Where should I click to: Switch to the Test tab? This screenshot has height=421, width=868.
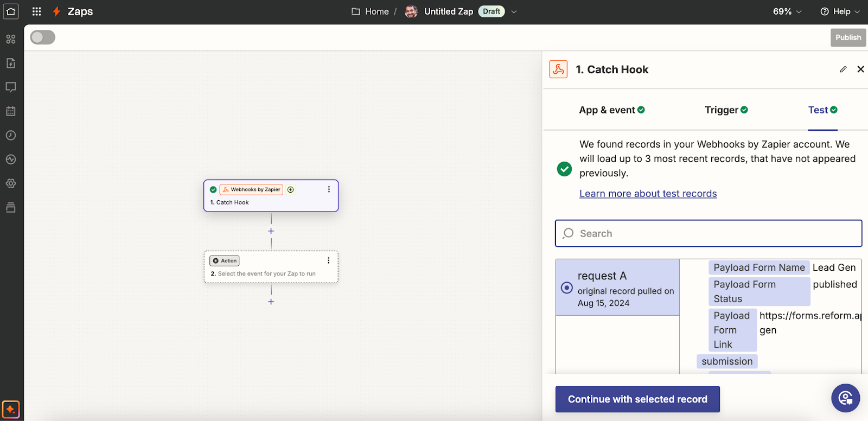pos(823,110)
